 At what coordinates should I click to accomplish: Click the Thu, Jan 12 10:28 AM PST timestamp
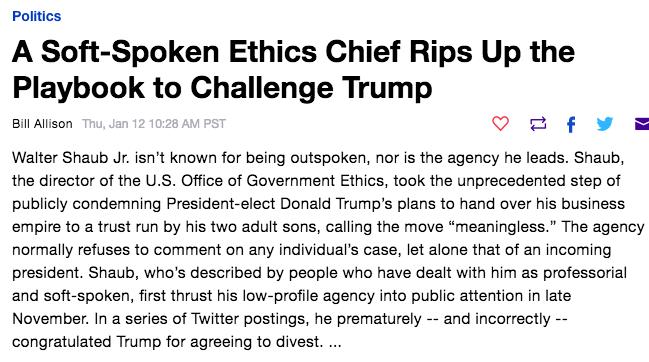tap(154, 124)
